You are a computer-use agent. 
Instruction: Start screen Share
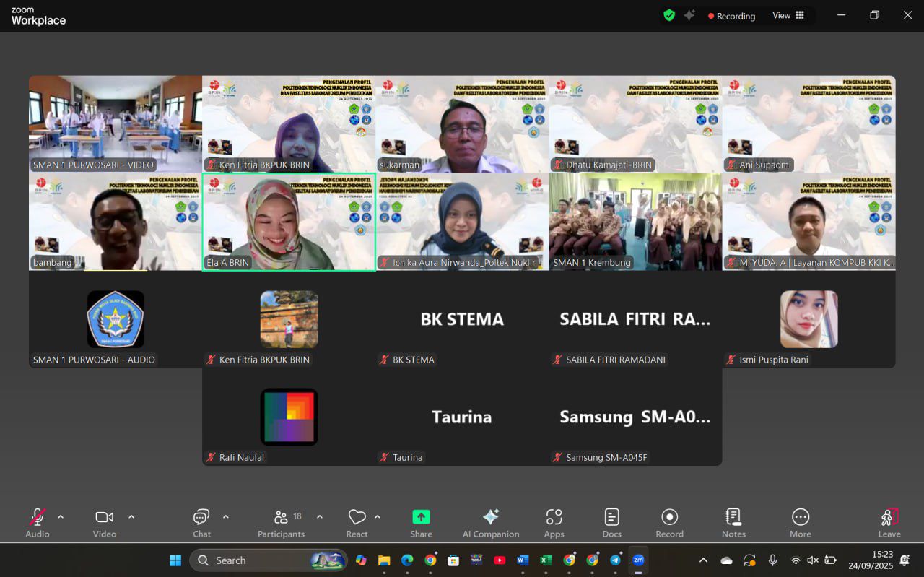(421, 516)
